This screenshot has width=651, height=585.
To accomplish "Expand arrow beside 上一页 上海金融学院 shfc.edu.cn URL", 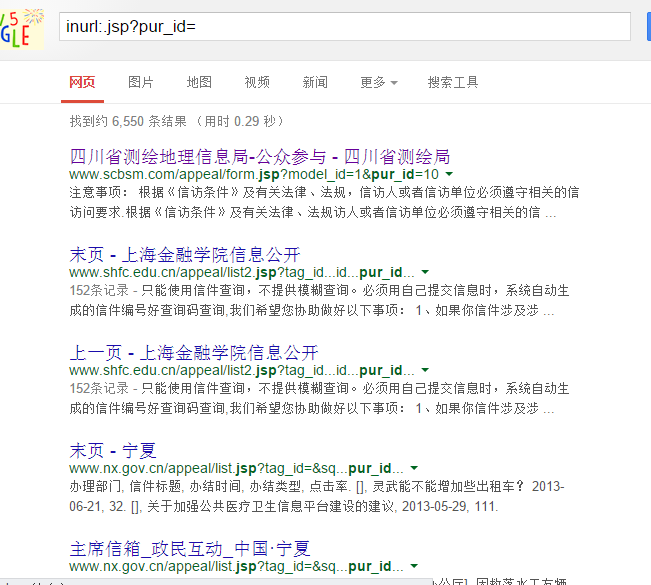I will coord(425,370).
